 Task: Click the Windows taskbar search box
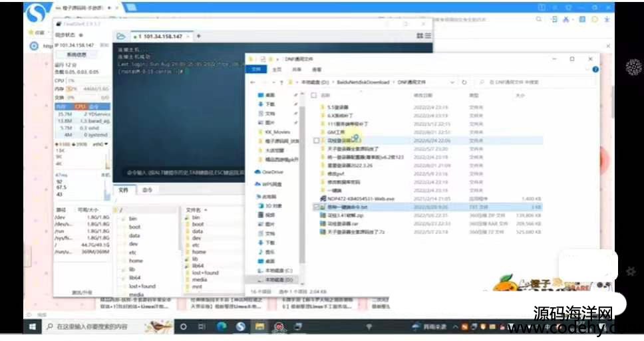point(109,326)
